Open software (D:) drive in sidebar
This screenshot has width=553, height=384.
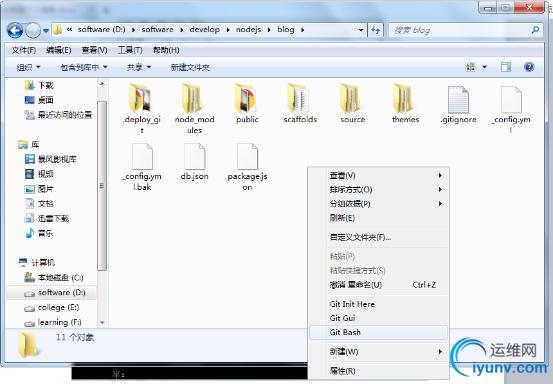(51, 293)
